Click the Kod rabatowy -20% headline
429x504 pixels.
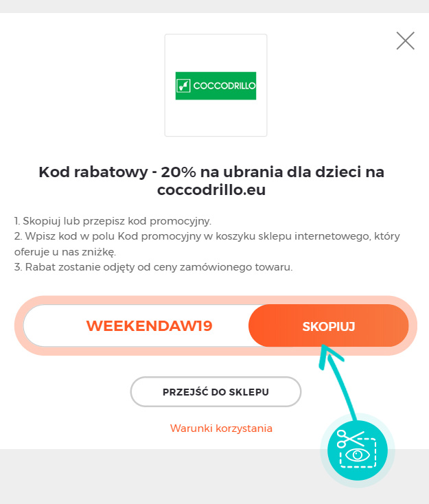tap(211, 181)
